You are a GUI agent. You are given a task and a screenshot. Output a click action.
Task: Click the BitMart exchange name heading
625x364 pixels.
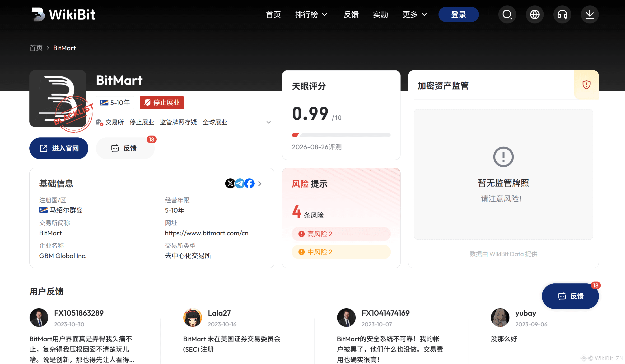[119, 81]
